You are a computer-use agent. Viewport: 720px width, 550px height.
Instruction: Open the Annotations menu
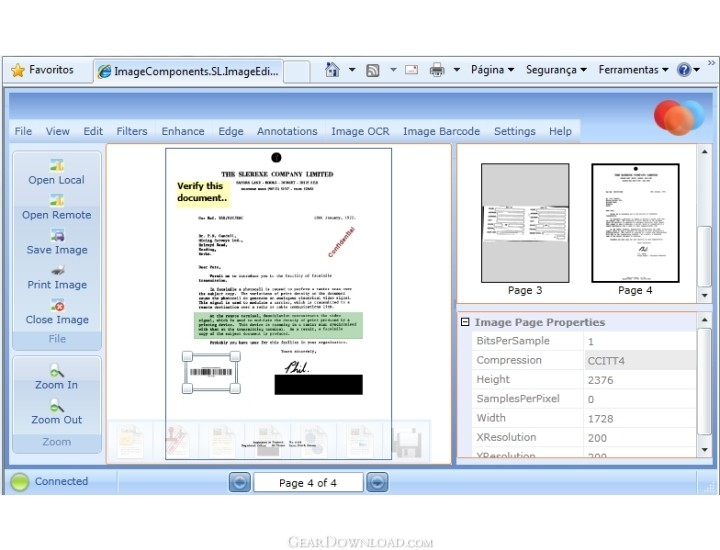click(287, 131)
